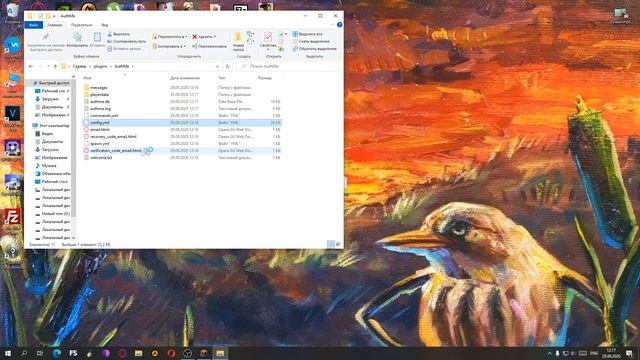Viewport: 640px width, 360px height.
Task: Click Переименовать in the ribbon
Action: click(x=209, y=46)
